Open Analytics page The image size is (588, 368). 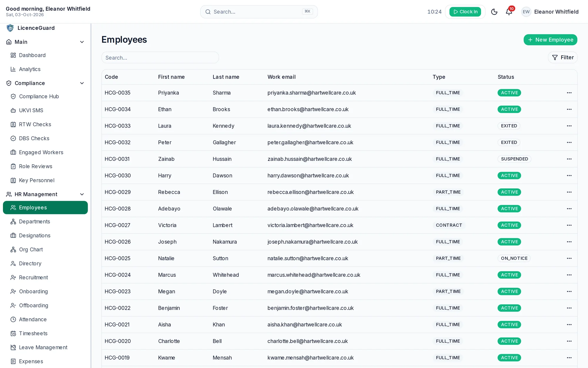pyautogui.click(x=45, y=69)
